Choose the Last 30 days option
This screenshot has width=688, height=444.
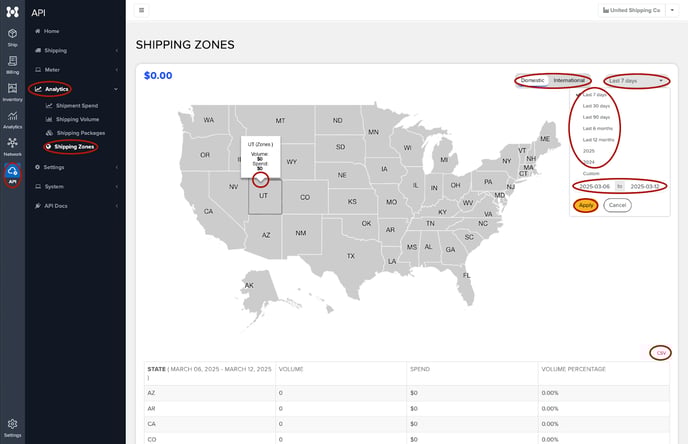point(596,106)
